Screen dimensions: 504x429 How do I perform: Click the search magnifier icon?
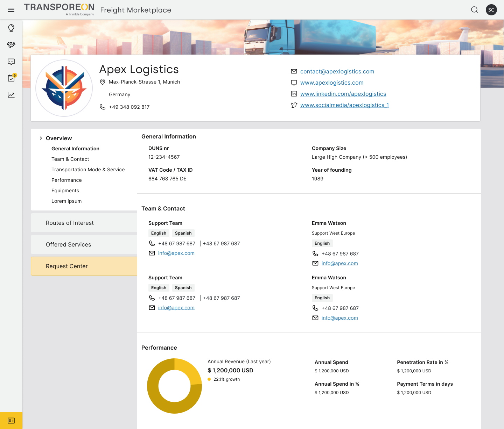click(474, 10)
